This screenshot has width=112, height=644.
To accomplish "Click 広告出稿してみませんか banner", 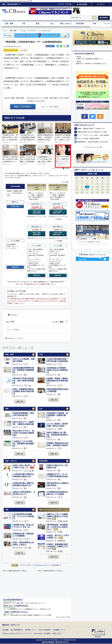I will (x=92, y=215).
